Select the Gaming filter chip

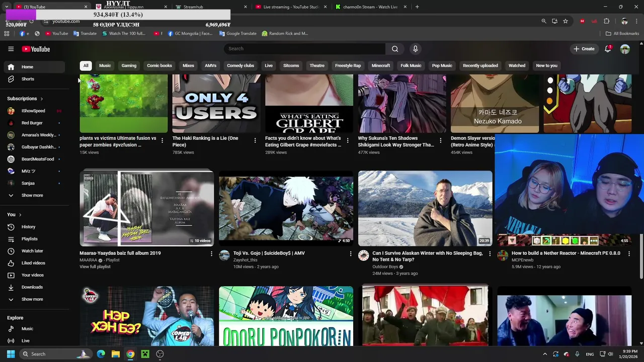point(129,66)
